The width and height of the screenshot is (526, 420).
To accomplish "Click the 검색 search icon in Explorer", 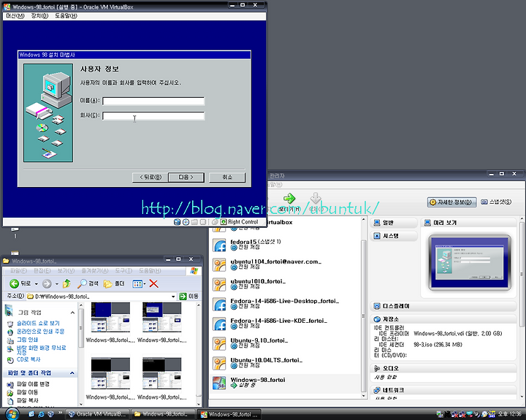I will [x=82, y=284].
